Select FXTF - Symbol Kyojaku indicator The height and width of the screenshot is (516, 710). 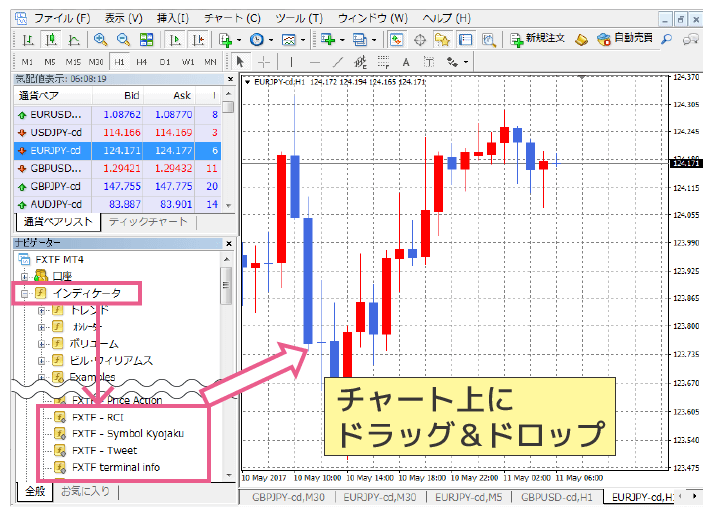(128, 434)
